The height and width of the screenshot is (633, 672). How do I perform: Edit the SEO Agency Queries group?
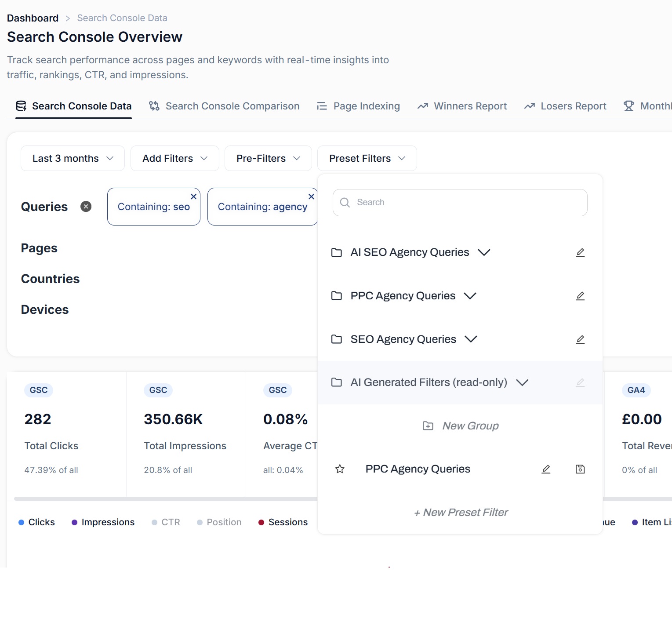click(x=580, y=339)
